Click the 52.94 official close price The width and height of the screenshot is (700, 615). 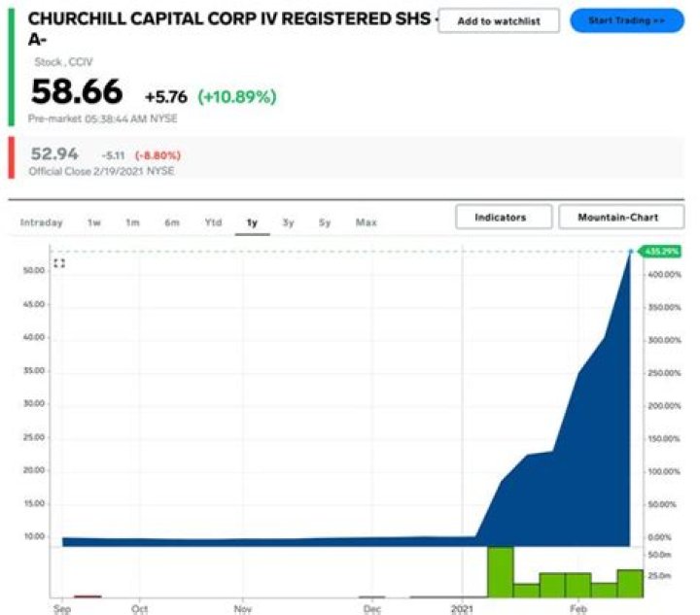(x=54, y=154)
